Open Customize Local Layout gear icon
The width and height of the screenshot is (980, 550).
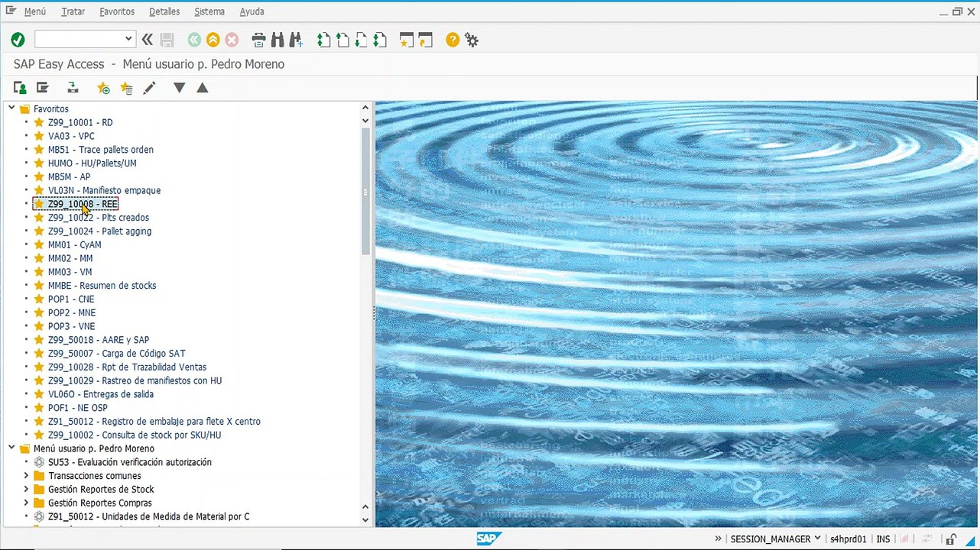tap(472, 40)
